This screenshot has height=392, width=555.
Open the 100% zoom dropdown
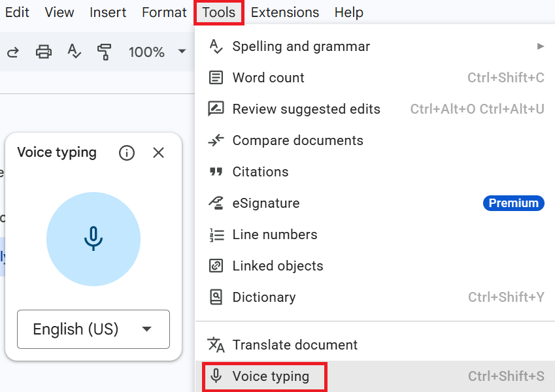pos(157,52)
